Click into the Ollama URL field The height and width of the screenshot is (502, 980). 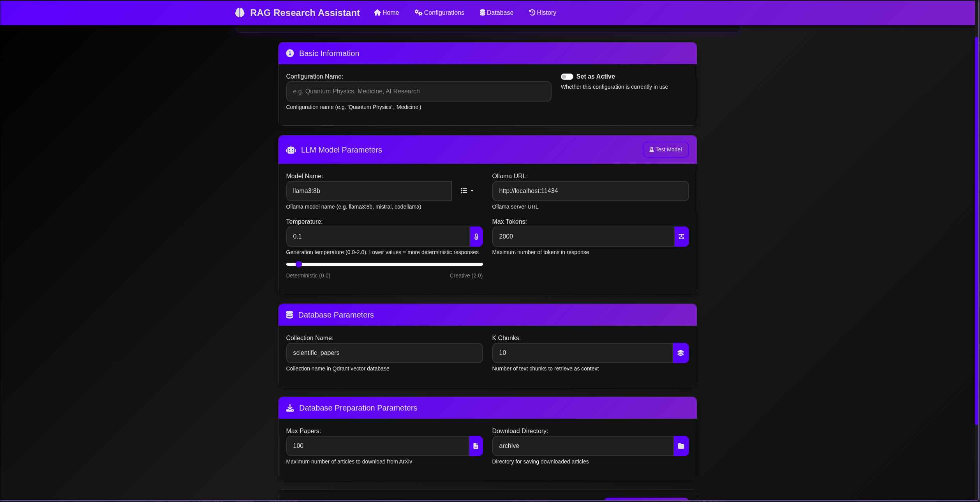coord(590,191)
